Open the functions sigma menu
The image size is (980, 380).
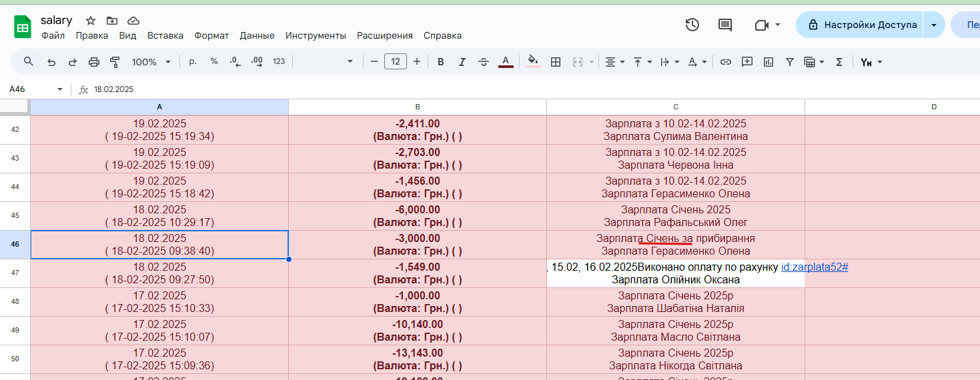(839, 61)
